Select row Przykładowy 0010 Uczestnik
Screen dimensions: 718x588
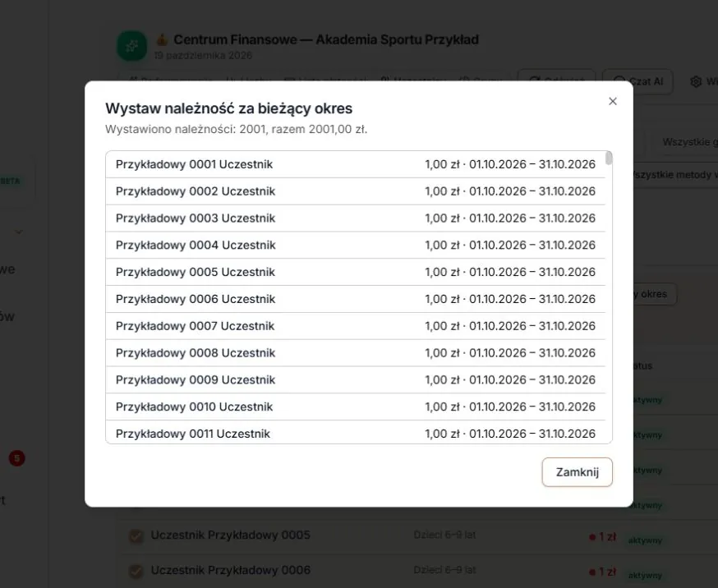click(x=356, y=407)
